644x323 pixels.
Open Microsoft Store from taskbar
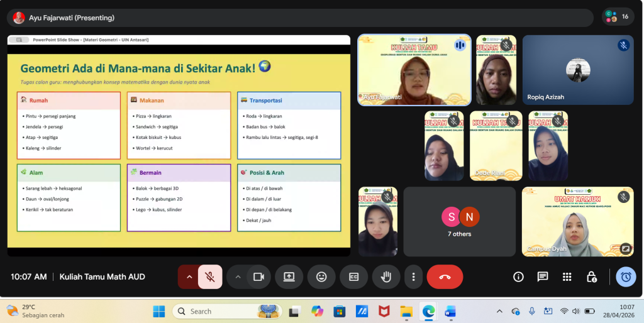pyautogui.click(x=339, y=312)
